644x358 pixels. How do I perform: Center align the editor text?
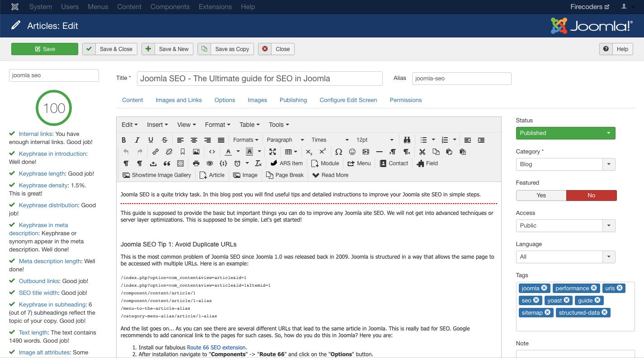(194, 140)
